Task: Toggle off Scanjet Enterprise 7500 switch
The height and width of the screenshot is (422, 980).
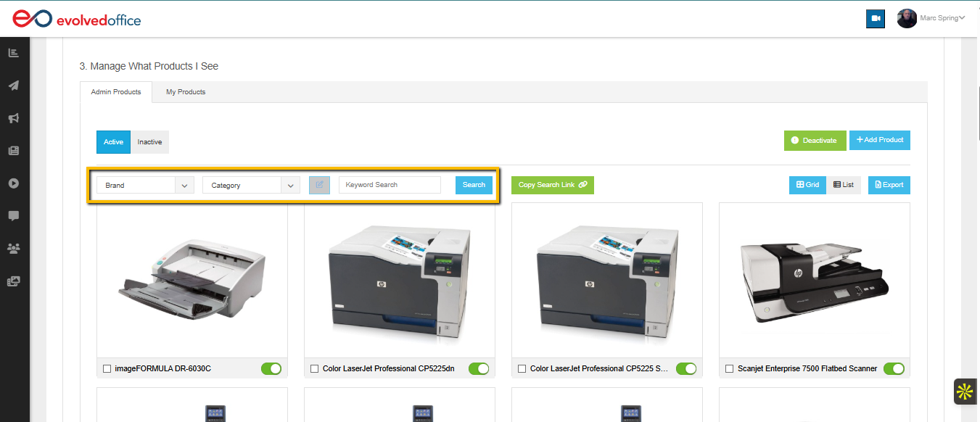Action: (x=894, y=369)
